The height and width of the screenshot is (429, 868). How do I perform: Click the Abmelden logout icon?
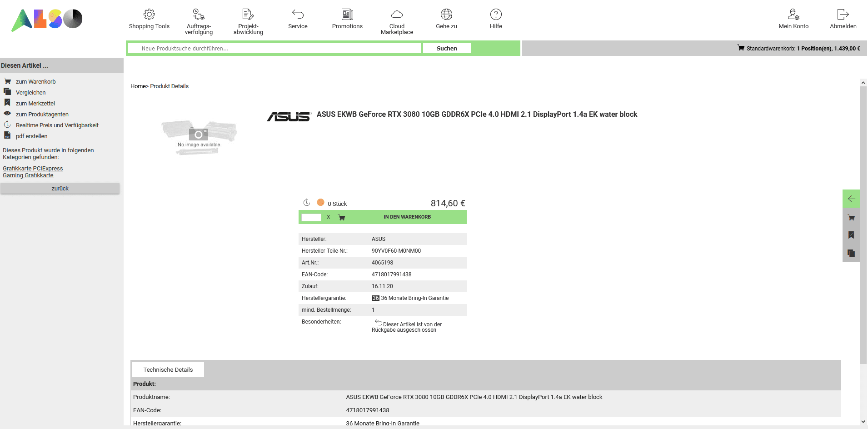tap(843, 15)
